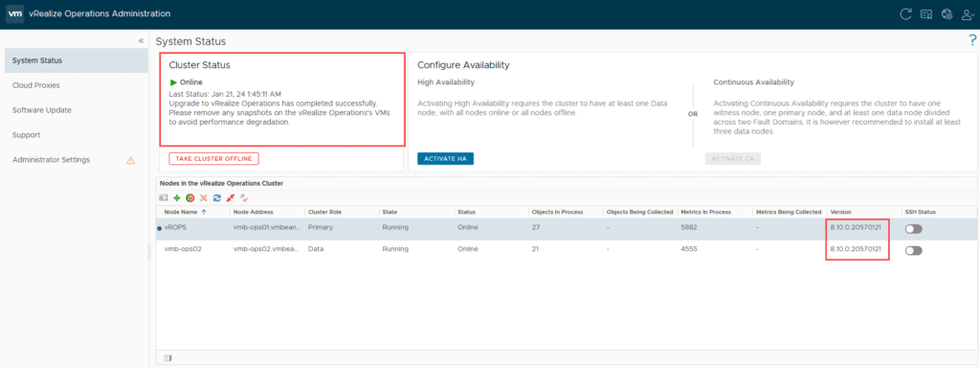Click the green and red power icon
This screenshot has height=368, width=980.
coord(190,197)
